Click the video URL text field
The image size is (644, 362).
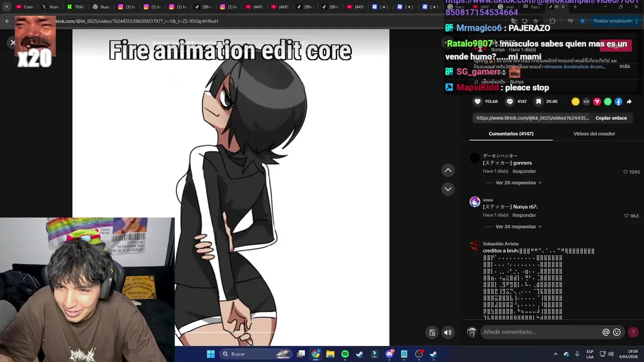(x=532, y=118)
